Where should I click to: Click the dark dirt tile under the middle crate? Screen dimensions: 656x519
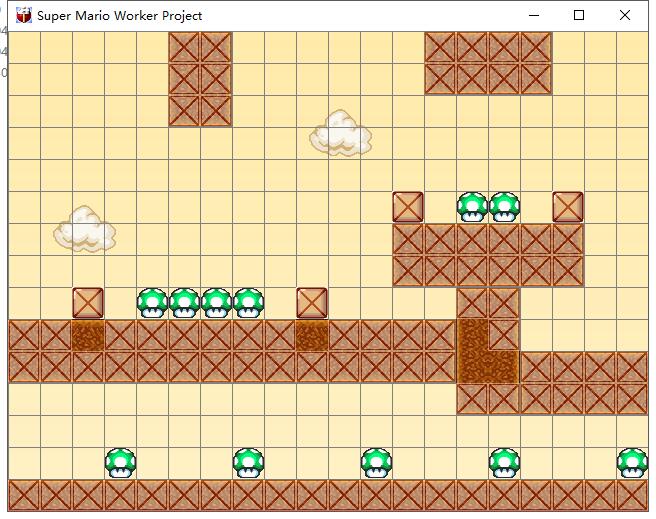pos(312,335)
